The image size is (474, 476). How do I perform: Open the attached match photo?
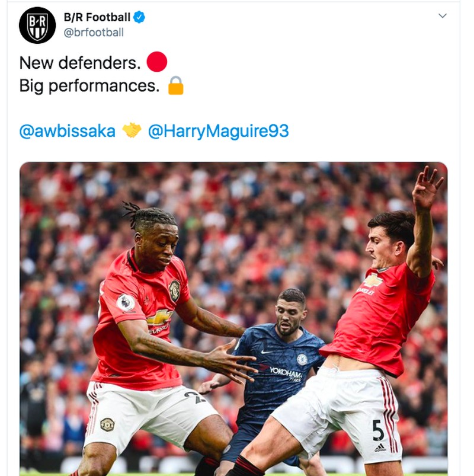(233, 237)
